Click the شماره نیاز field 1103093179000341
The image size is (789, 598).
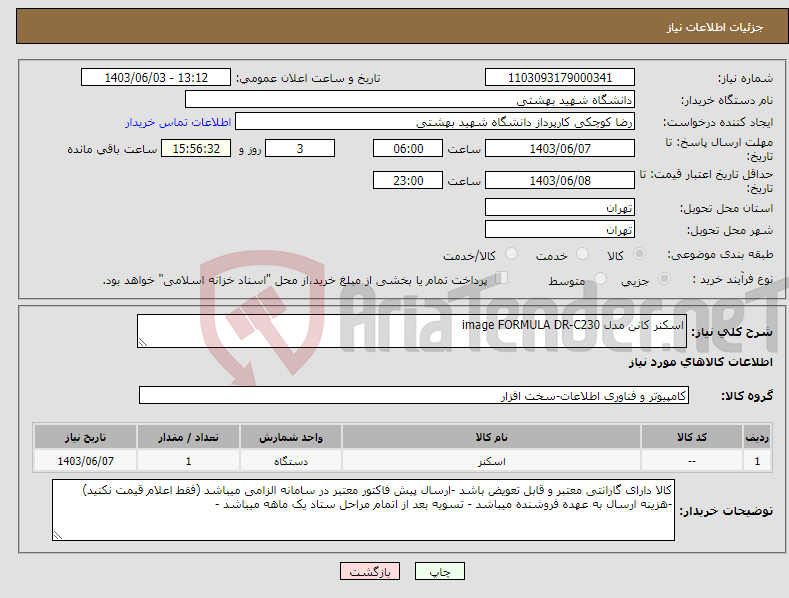[x=560, y=78]
